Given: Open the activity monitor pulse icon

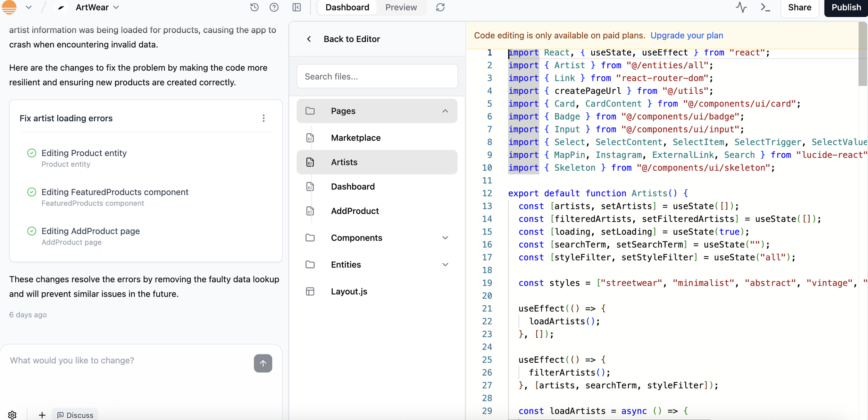Looking at the screenshot, I should tap(741, 7).
